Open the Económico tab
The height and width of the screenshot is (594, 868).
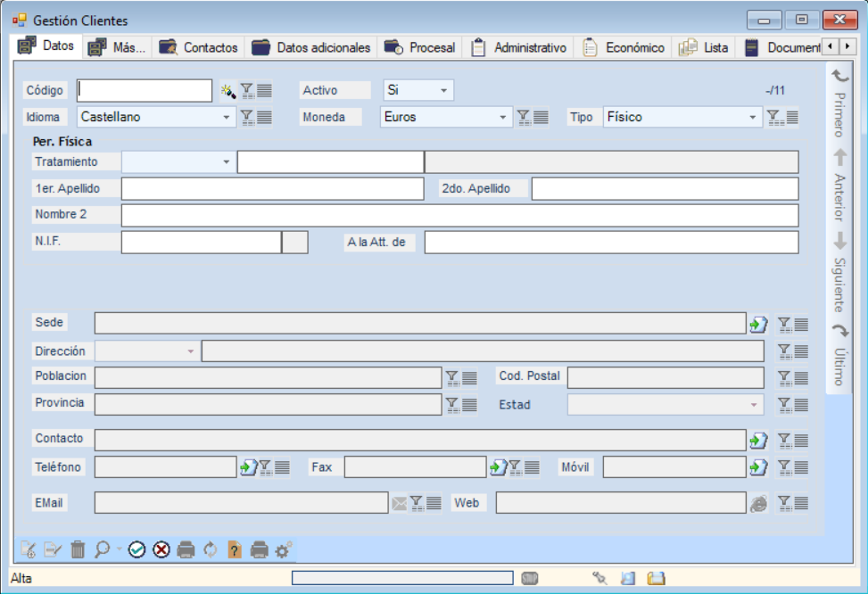tap(624, 48)
